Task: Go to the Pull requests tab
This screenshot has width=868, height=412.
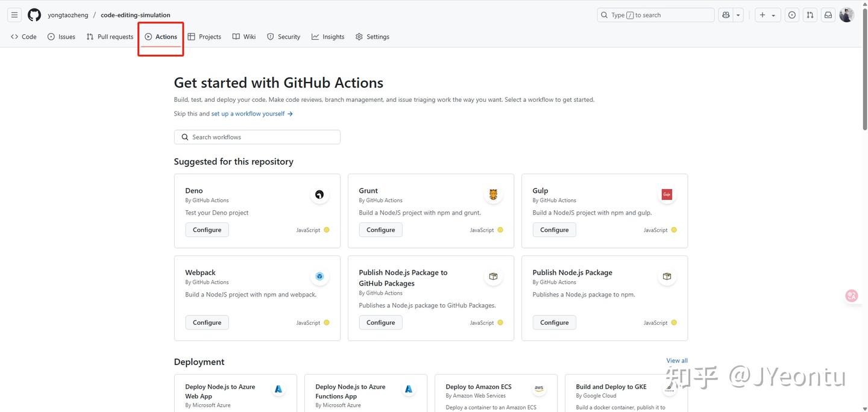Action: (110, 37)
